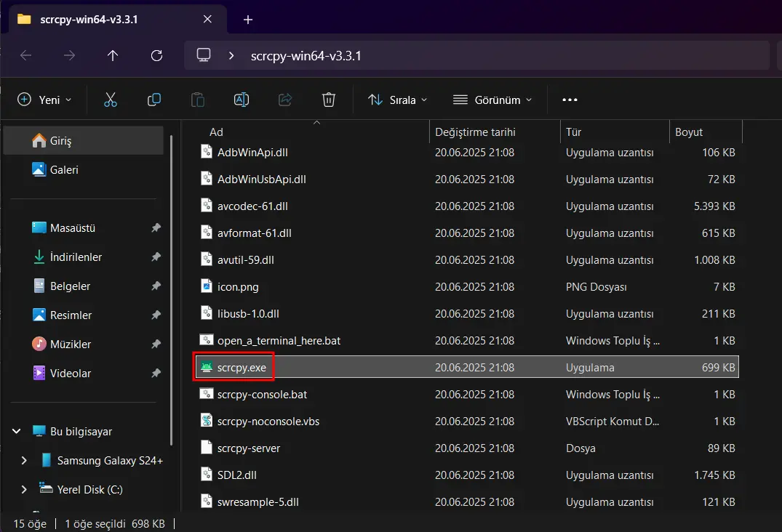
Task: Go forward with the right arrow
Action: (x=69, y=55)
